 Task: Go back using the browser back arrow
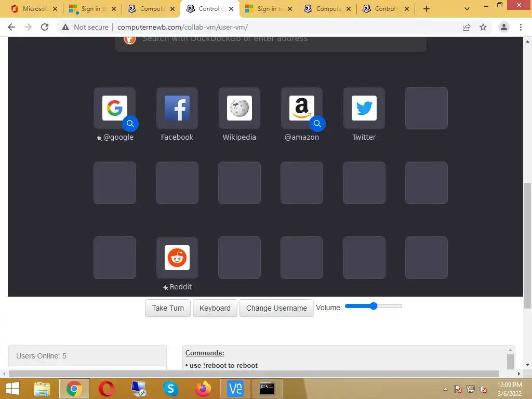point(11,27)
